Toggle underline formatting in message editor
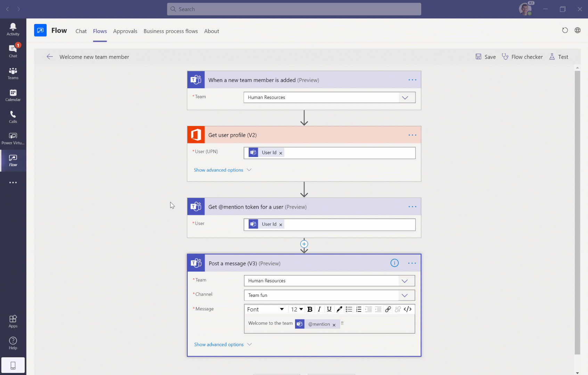Screen dimensions: 588x375 [329, 309]
